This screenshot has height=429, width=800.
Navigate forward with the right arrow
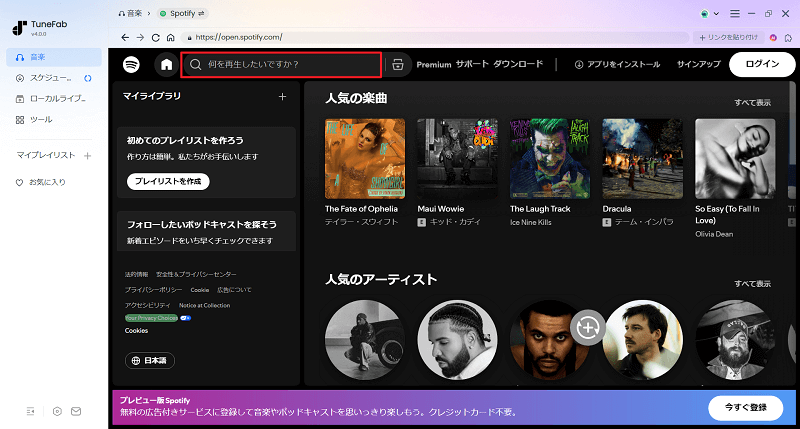pyautogui.click(x=140, y=37)
